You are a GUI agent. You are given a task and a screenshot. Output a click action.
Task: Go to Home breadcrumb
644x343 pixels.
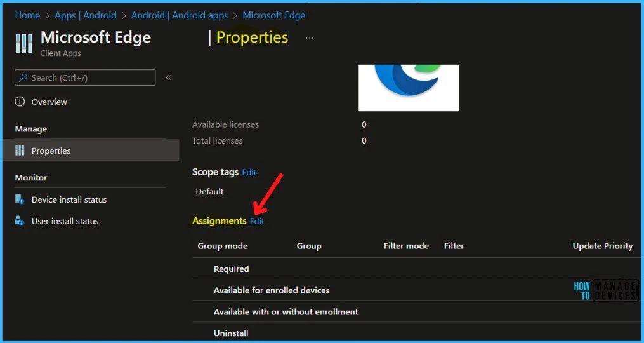(27, 16)
